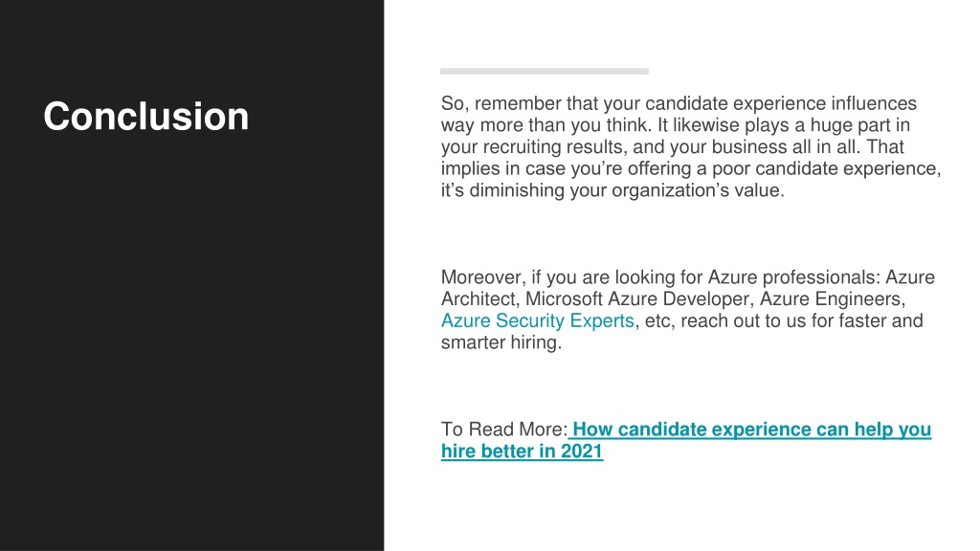Open the Azure Security Experts link
The image size is (980, 551).
538,320
